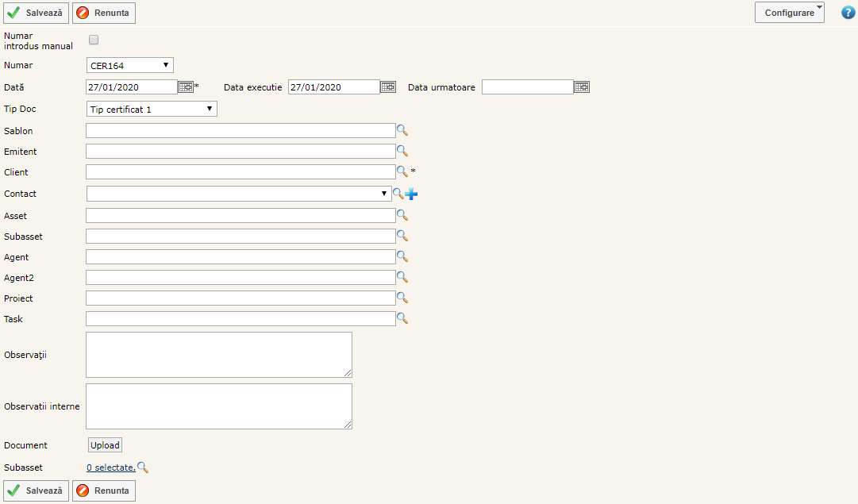Open the Tip Doc dropdown
858x504 pixels.
[x=152, y=110]
